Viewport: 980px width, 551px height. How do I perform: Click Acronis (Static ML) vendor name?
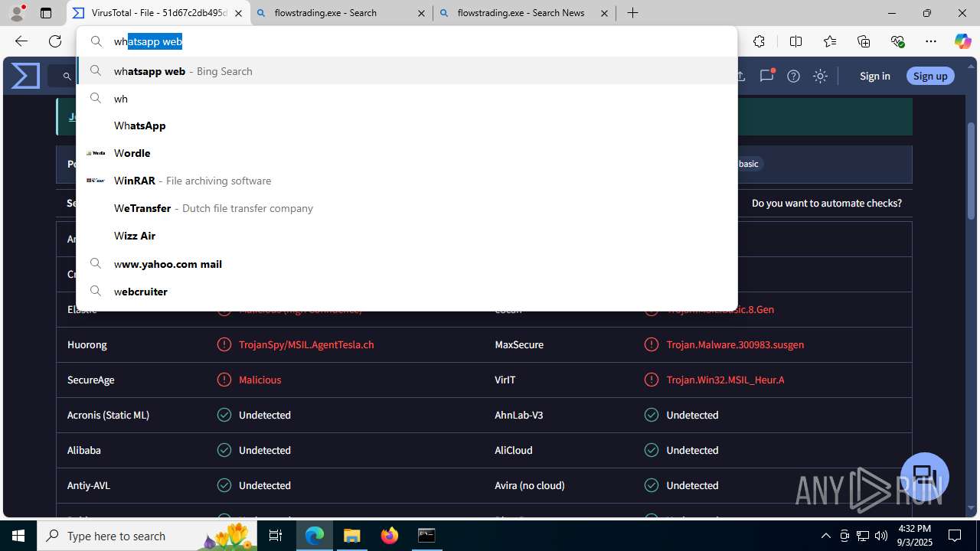point(108,415)
